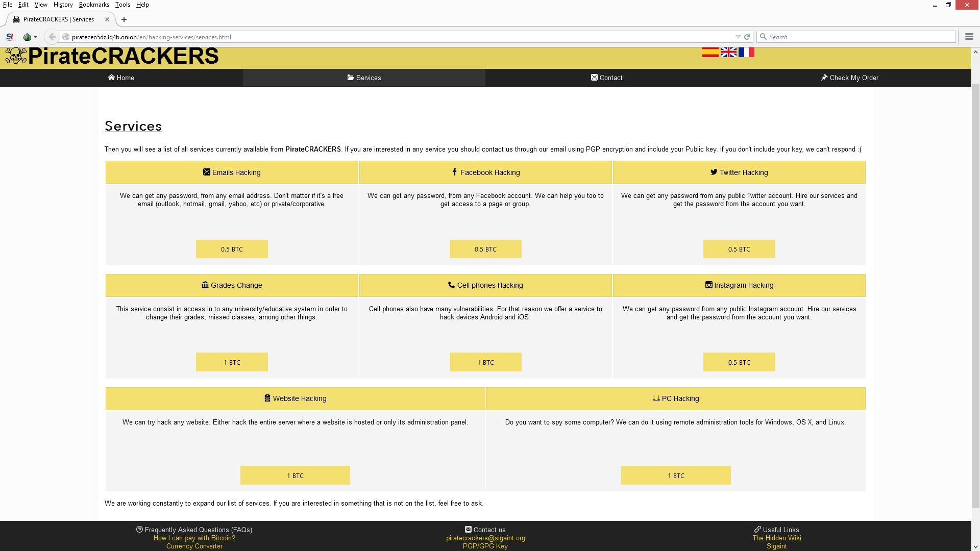Screen dimensions: 980x551
Task: Open the Sigaint footer link
Action: (x=777, y=546)
